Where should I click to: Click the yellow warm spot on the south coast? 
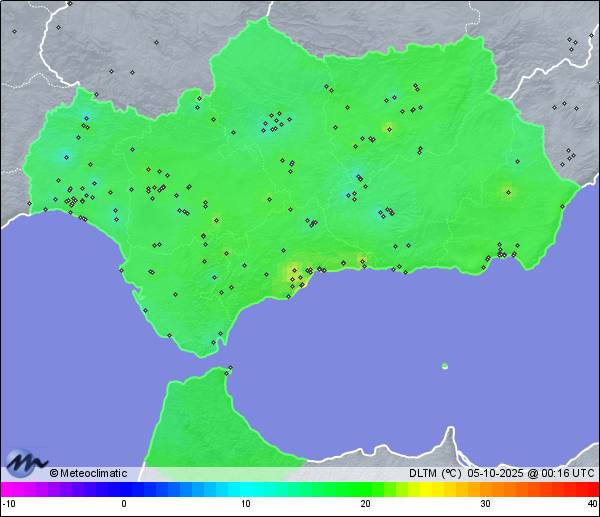293,270
